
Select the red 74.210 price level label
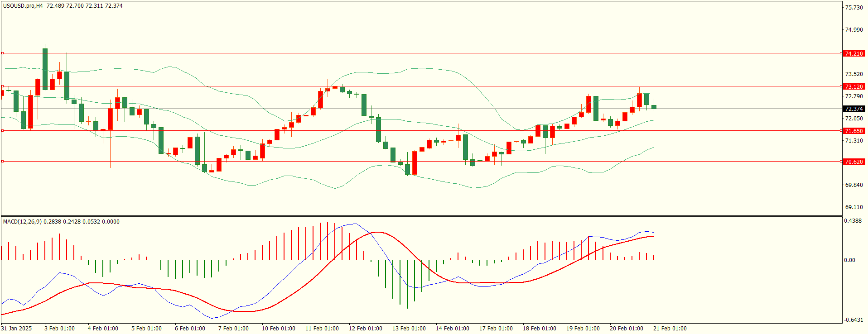click(x=854, y=53)
